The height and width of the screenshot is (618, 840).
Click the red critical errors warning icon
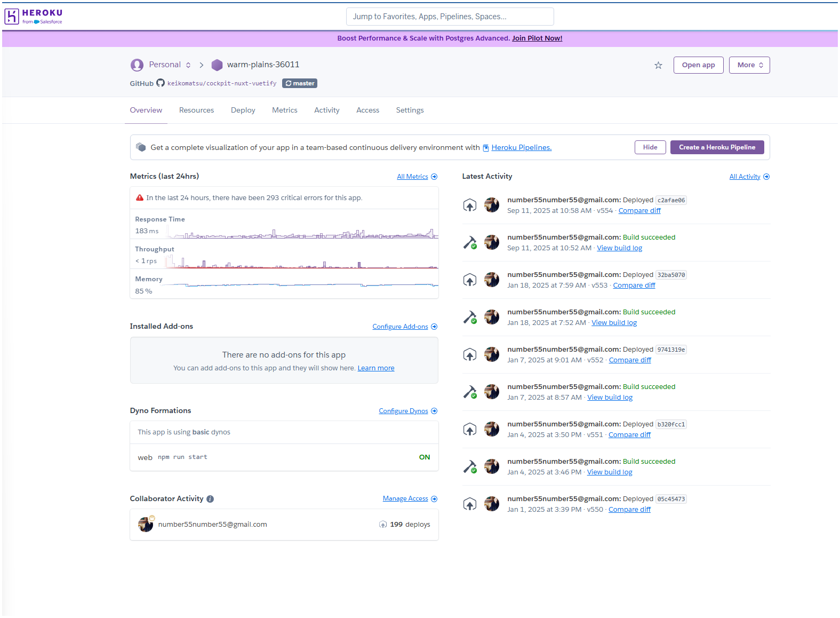(140, 197)
